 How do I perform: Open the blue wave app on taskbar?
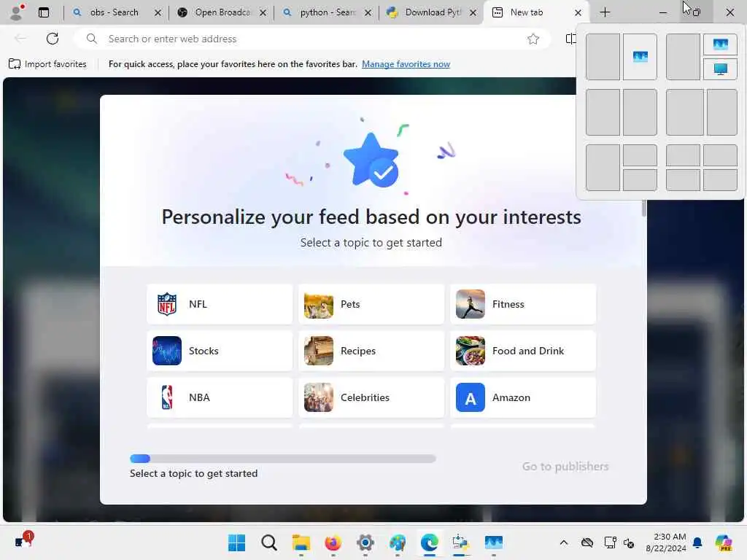point(494,542)
